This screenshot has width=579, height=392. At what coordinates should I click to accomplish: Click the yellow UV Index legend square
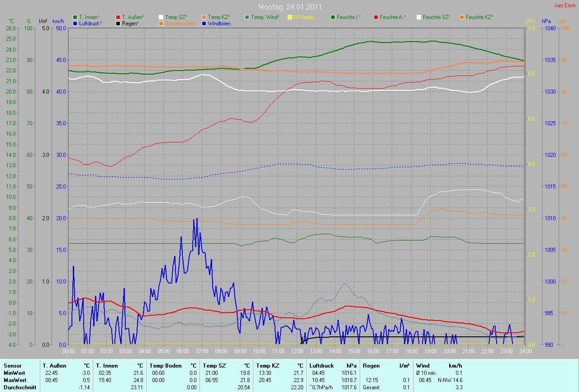(290, 17)
